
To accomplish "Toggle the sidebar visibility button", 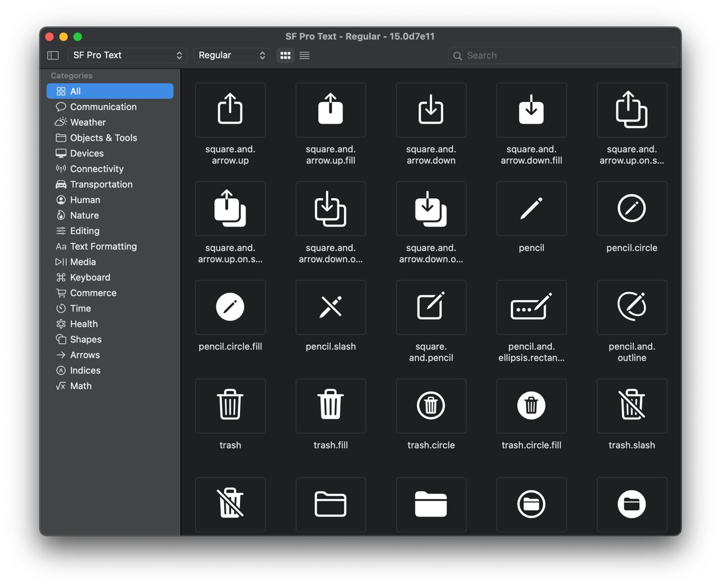I will point(53,55).
